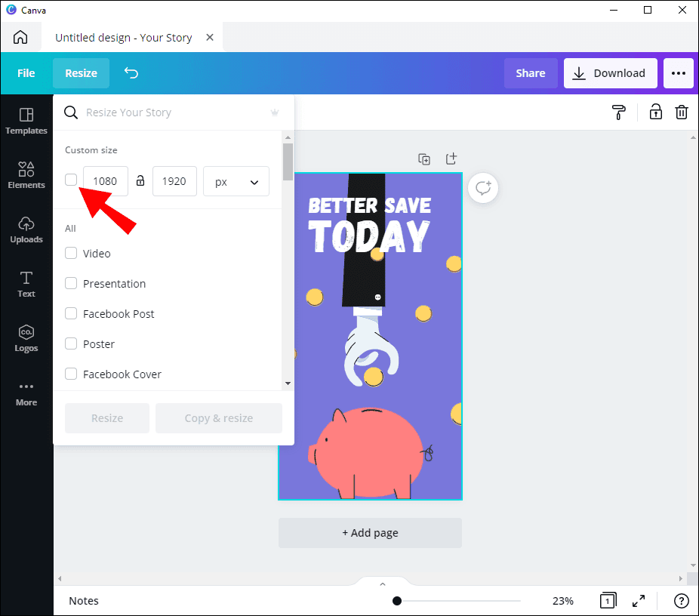This screenshot has height=616, width=699.
Task: Adjust the zoom slider
Action: (x=396, y=600)
